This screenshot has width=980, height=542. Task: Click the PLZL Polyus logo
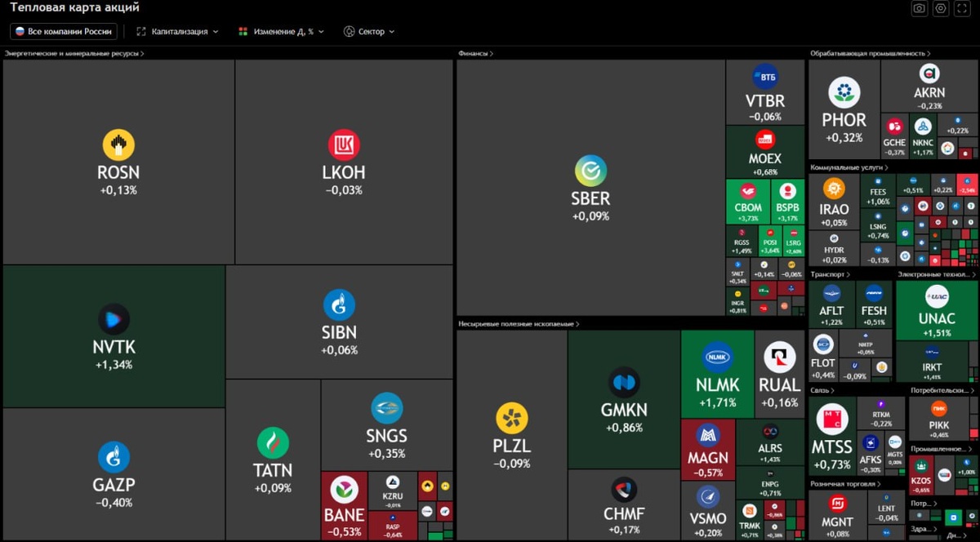[x=512, y=419]
